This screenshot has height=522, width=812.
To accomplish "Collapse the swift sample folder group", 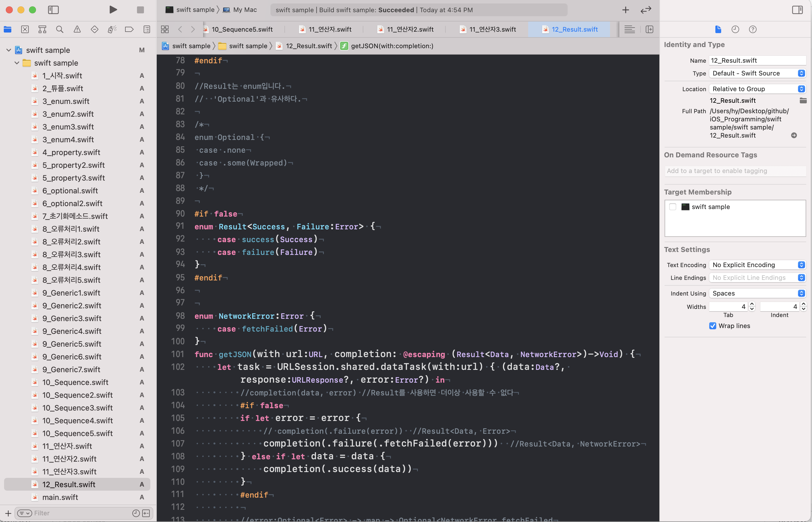I will tap(17, 63).
